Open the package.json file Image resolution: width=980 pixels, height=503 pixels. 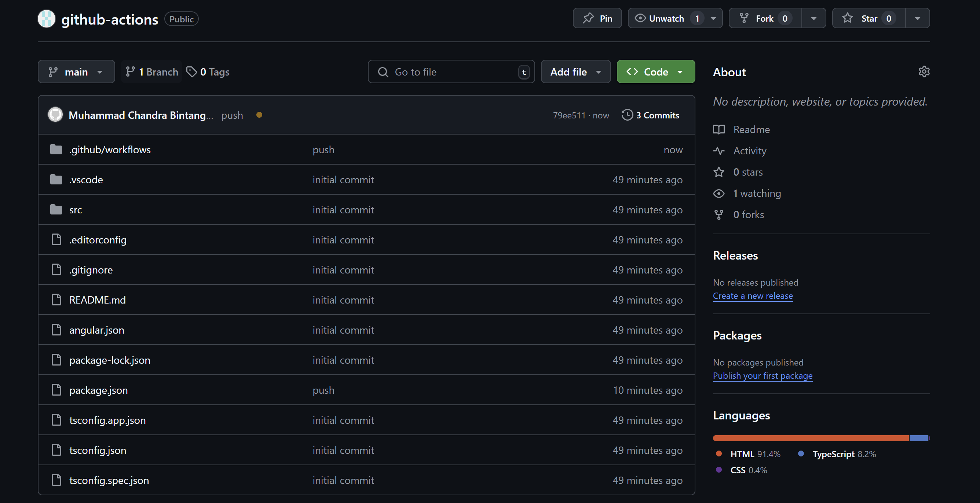(x=99, y=390)
